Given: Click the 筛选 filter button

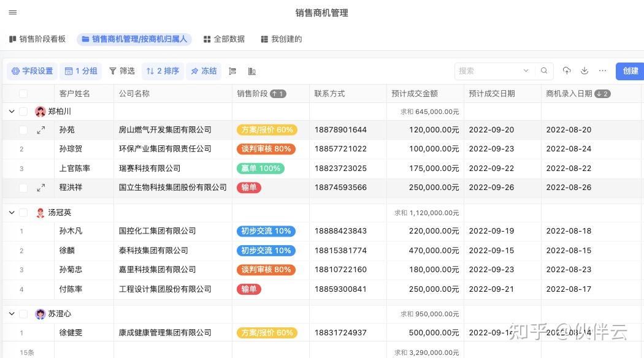Looking at the screenshot, I should click(122, 71).
